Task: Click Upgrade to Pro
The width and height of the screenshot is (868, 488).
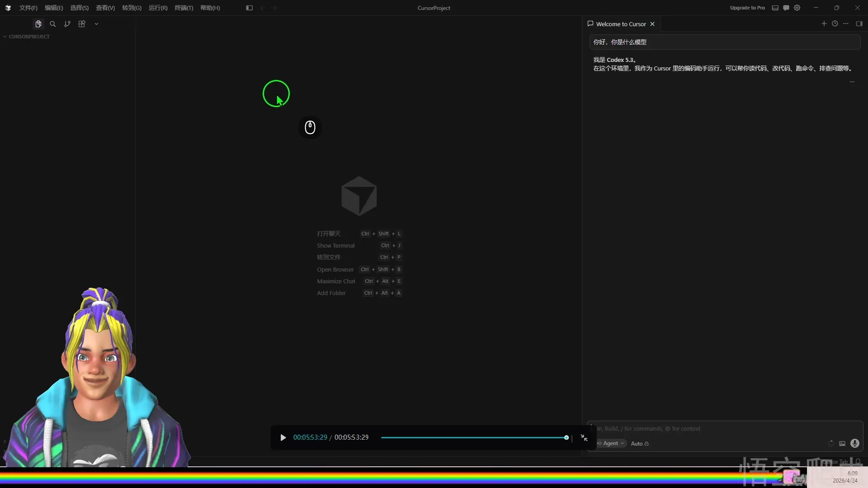Action: [x=747, y=8]
